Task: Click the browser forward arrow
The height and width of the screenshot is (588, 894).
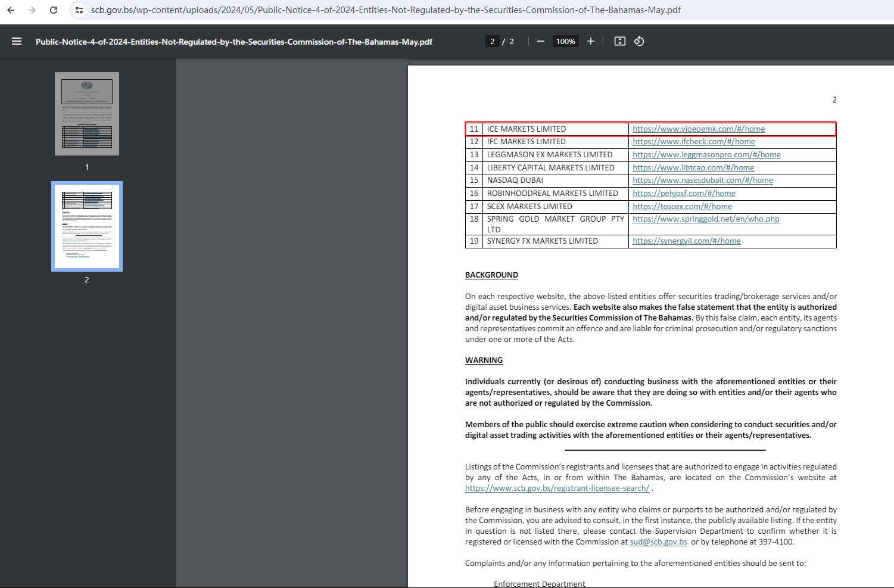Action: coord(32,10)
